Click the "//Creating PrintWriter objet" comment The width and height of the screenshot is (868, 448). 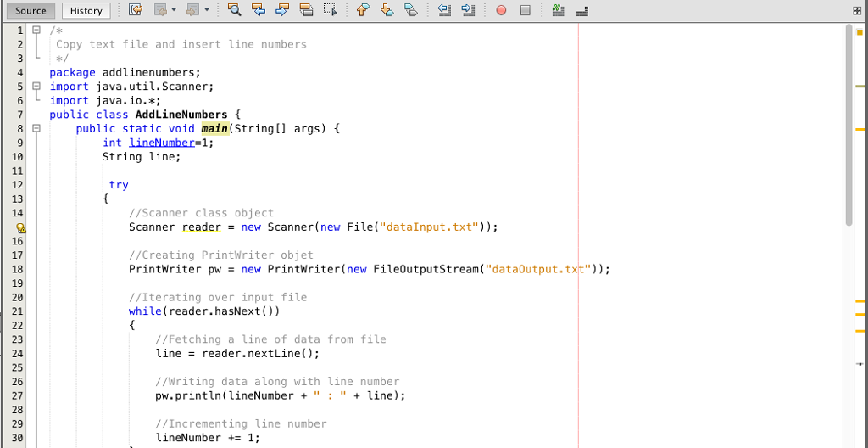point(221,255)
